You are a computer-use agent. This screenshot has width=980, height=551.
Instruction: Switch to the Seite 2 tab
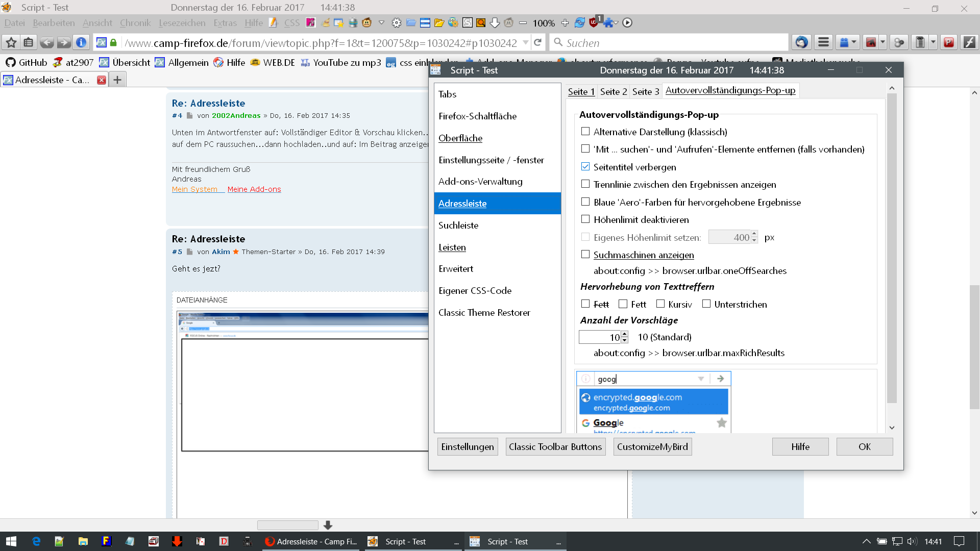coord(613,91)
